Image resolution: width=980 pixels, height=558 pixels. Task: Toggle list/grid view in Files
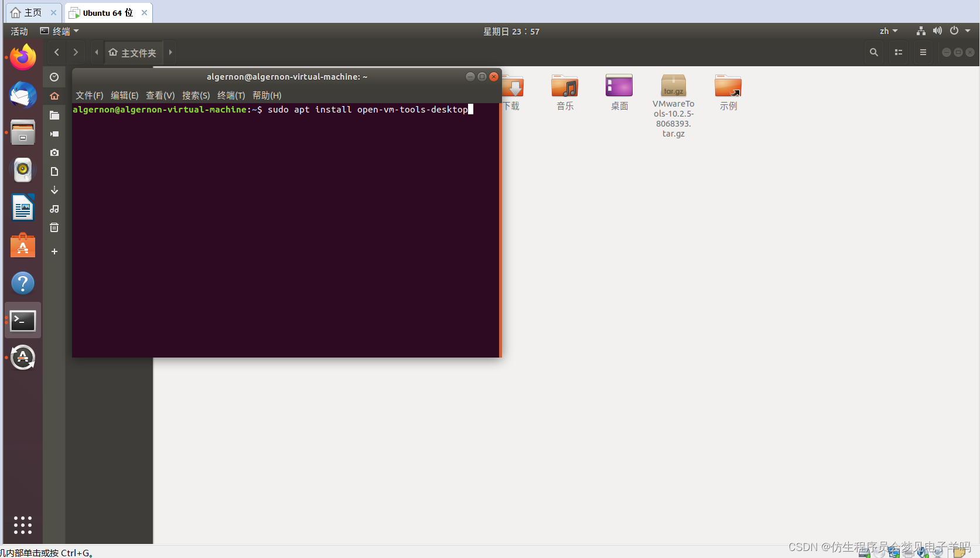point(899,52)
